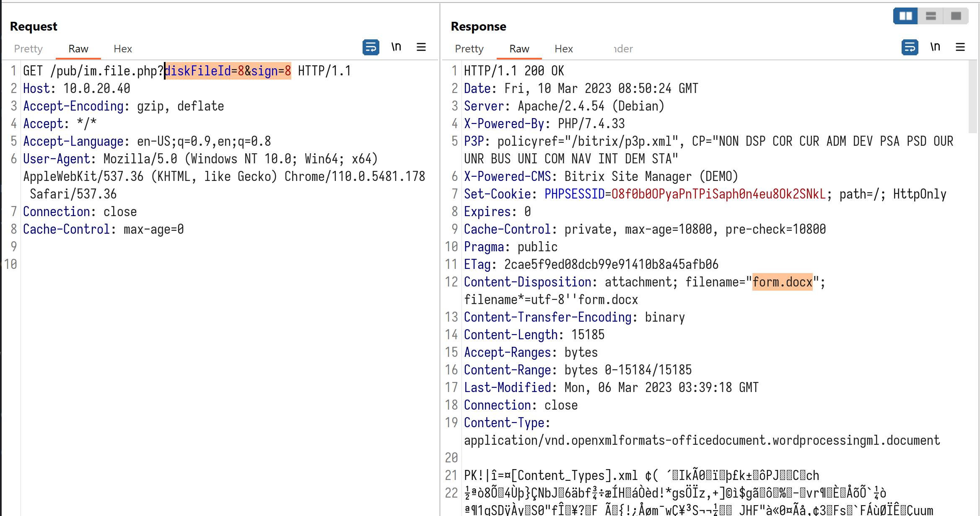Switch Response view to Pretty tab
Screen dimensions: 980x516
click(x=469, y=49)
